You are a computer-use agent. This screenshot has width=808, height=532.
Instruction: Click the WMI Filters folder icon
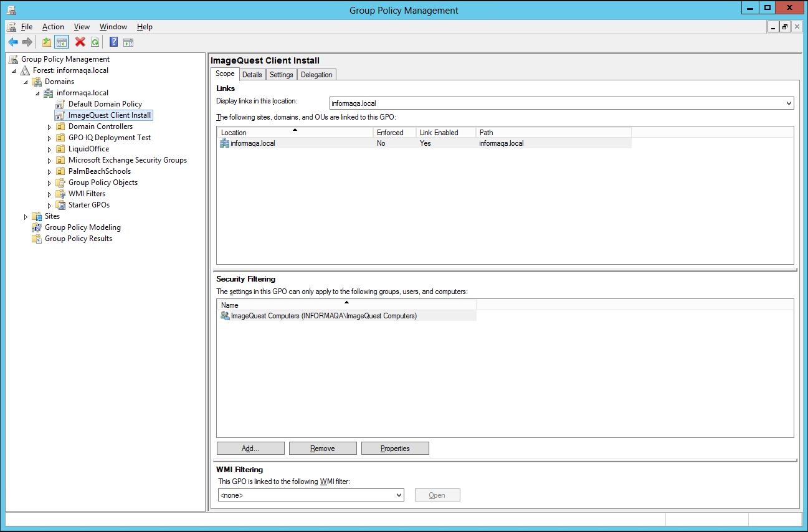60,194
